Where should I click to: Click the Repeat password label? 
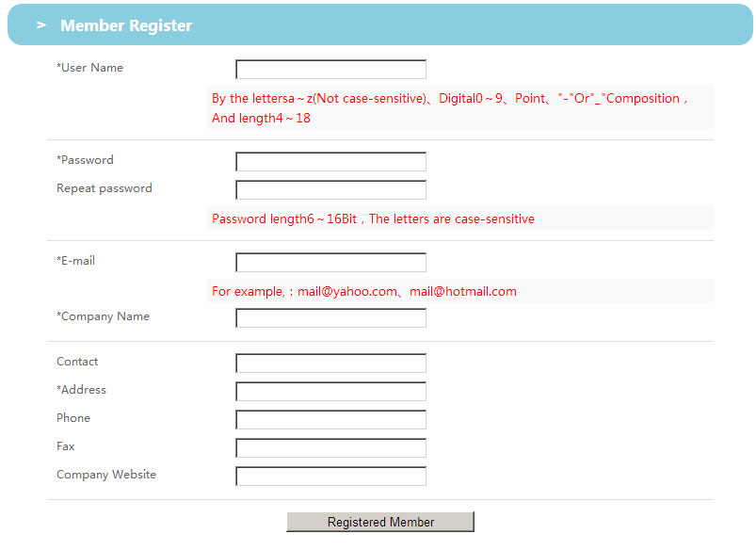(x=104, y=188)
